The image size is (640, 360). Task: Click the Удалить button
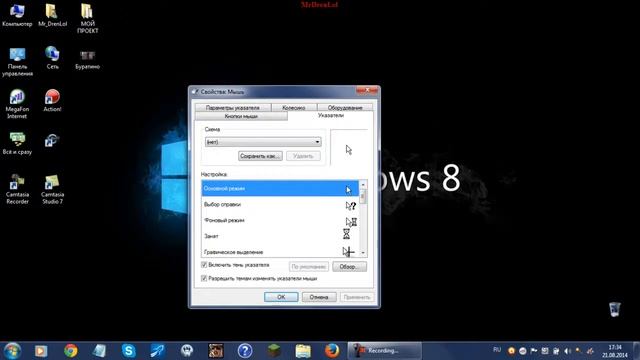click(x=303, y=156)
